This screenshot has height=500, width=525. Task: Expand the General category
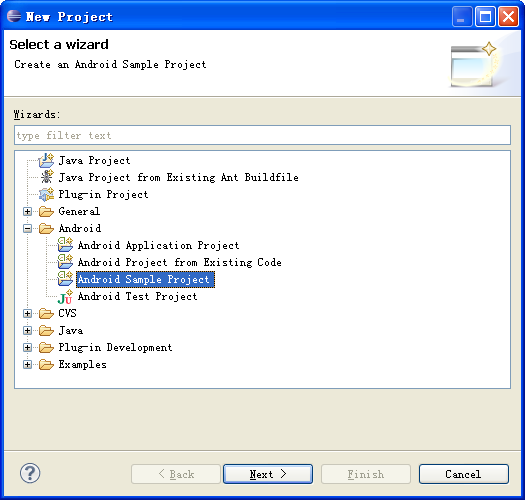(x=27, y=212)
